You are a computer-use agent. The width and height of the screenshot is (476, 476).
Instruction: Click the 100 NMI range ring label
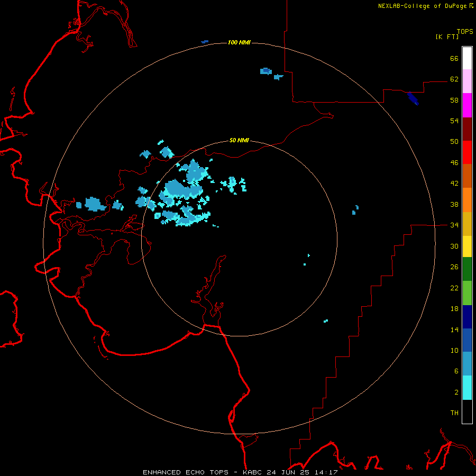239,42
